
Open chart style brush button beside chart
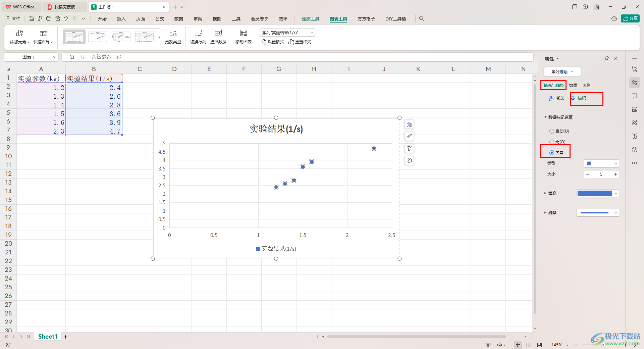coord(409,136)
